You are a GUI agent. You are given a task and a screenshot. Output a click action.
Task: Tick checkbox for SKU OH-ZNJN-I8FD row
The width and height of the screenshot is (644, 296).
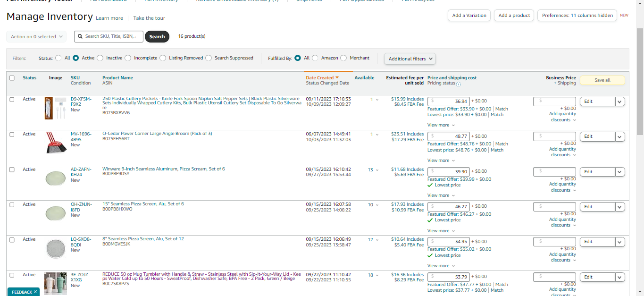(x=12, y=205)
